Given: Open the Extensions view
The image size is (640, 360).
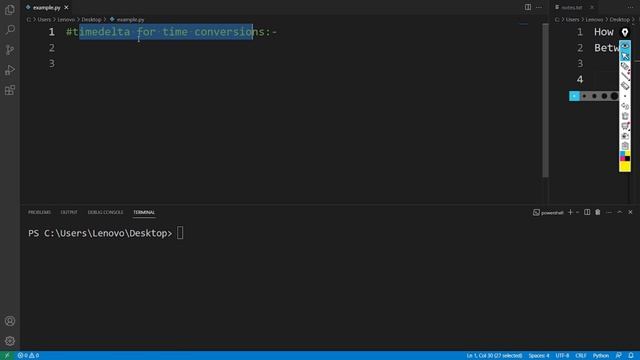Looking at the screenshot, I should pos(10,90).
